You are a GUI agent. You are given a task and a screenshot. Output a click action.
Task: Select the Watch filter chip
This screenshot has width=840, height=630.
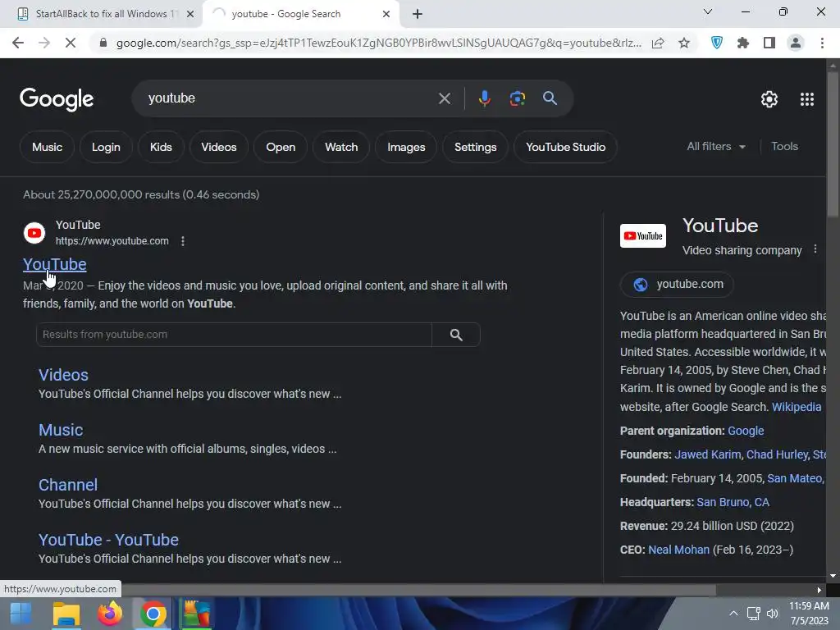[341, 147]
